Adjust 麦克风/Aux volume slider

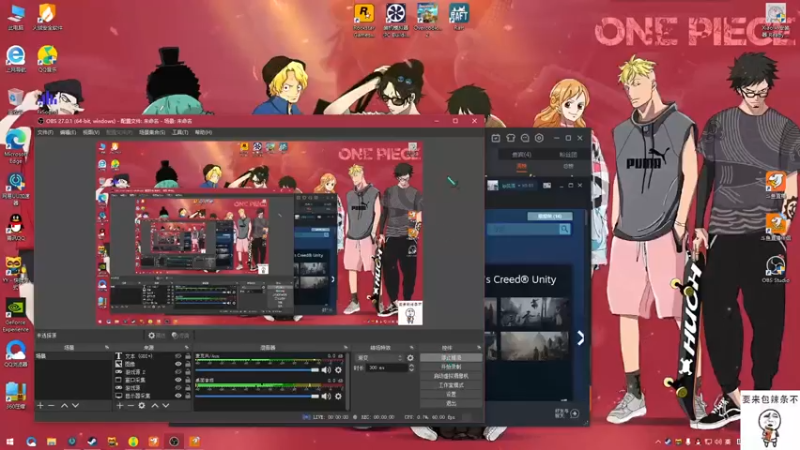(x=257, y=370)
